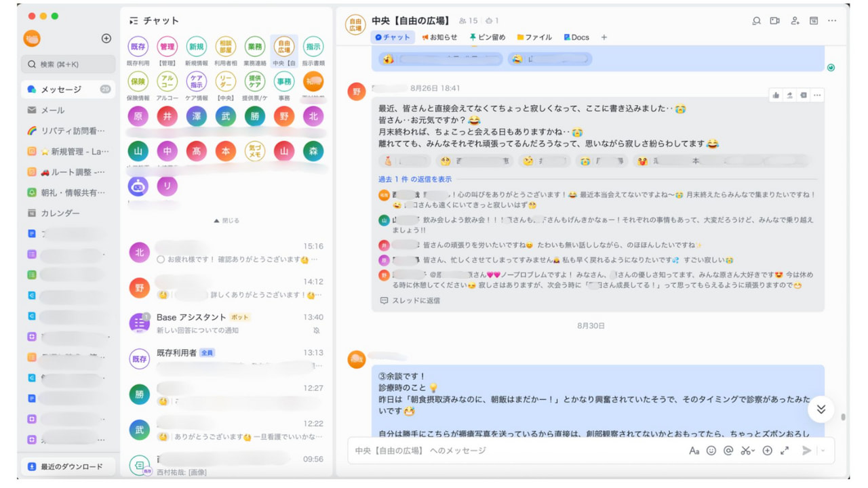Expand the composer to full screen
The width and height of the screenshot is (868, 488).
tap(785, 450)
